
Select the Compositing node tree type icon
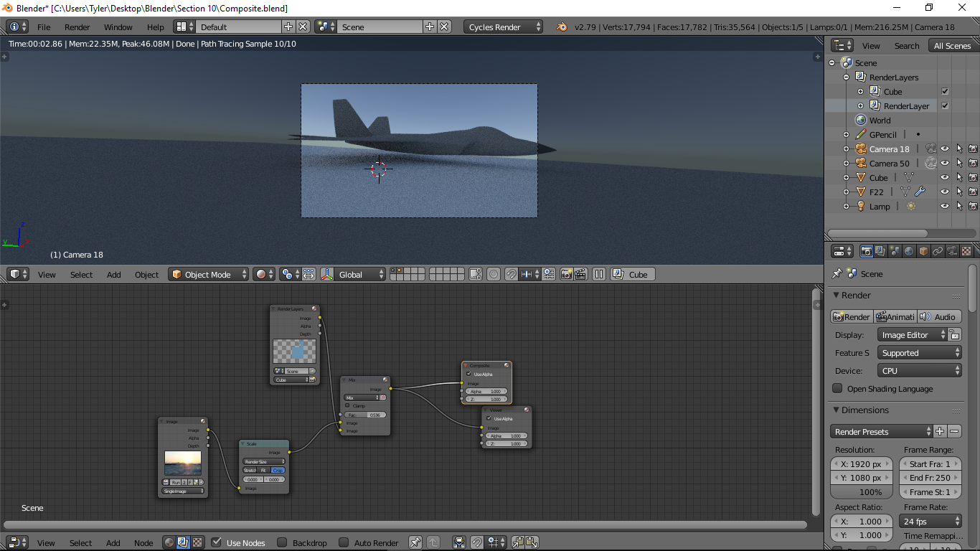tap(183, 542)
